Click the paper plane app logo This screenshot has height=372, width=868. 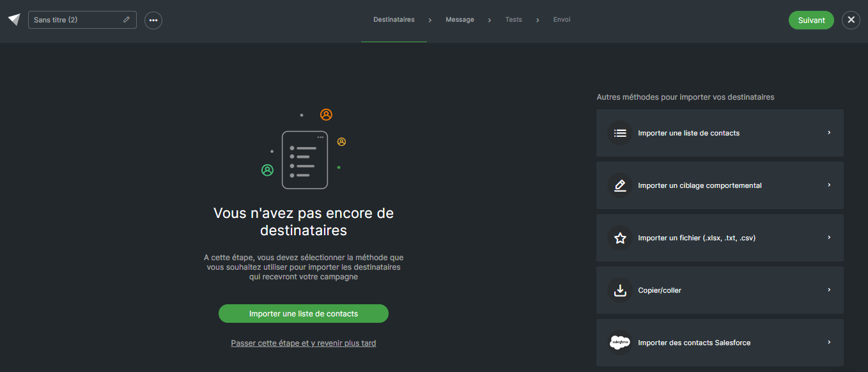point(13,19)
